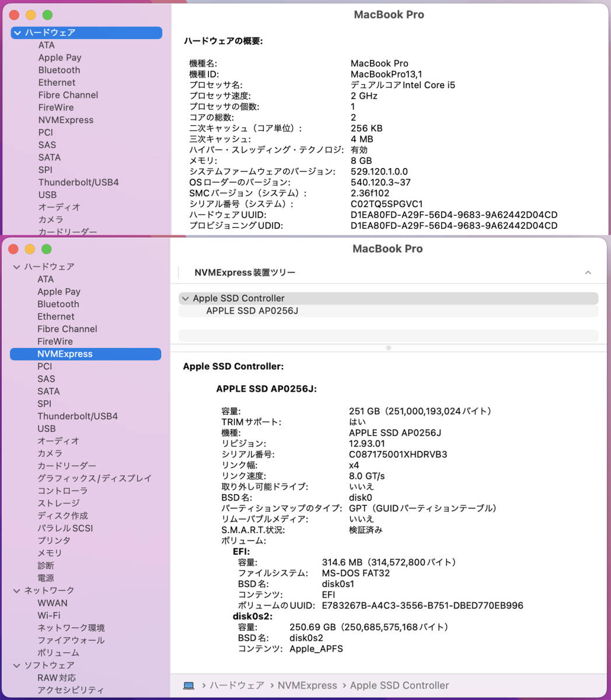Click the firmware version 529.120.1.0.0
Screen dimensions: 611x700
tap(379, 171)
